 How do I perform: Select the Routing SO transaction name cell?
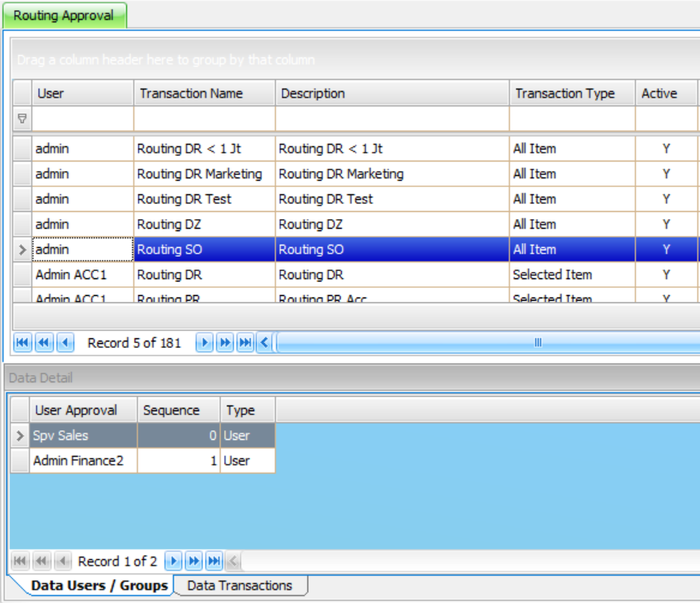coord(205,250)
